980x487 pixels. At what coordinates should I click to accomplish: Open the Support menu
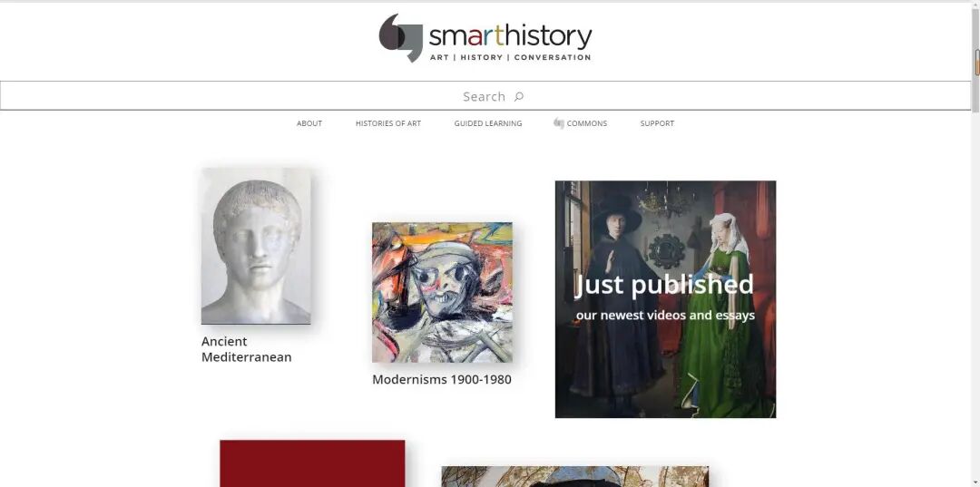tap(657, 123)
